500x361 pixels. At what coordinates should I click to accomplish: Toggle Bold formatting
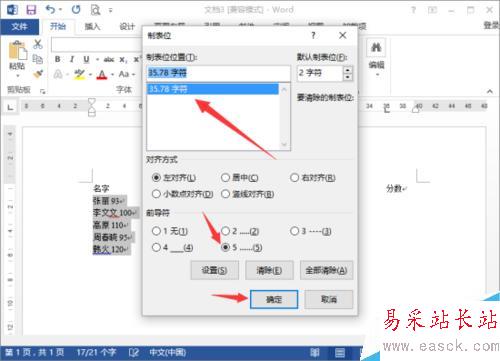58,59
